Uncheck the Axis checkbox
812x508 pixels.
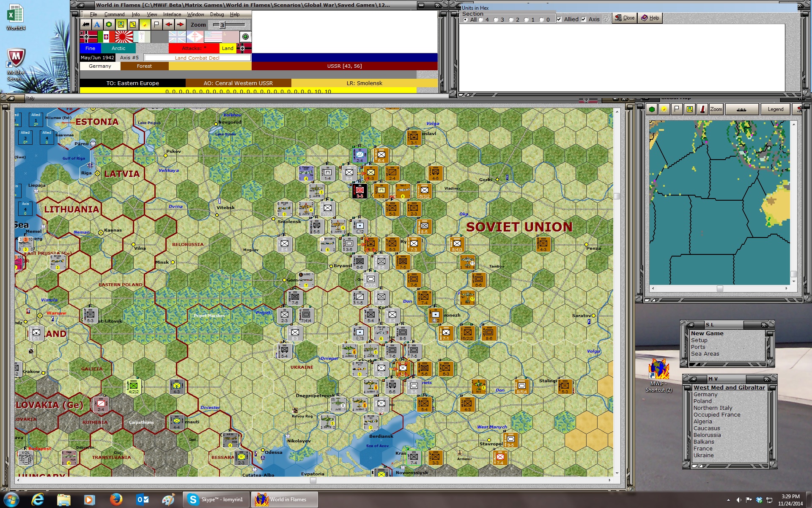pos(584,19)
